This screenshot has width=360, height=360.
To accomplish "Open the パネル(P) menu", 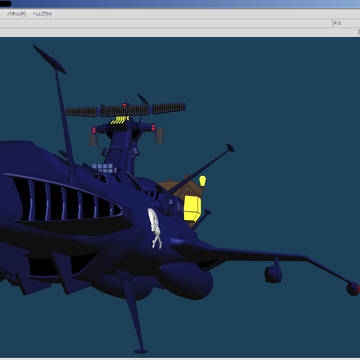I will [x=16, y=14].
